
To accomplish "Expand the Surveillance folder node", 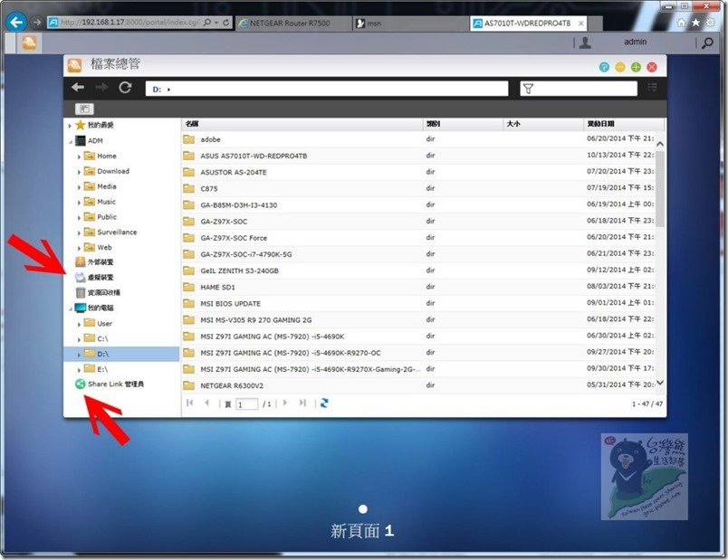I will tap(79, 233).
